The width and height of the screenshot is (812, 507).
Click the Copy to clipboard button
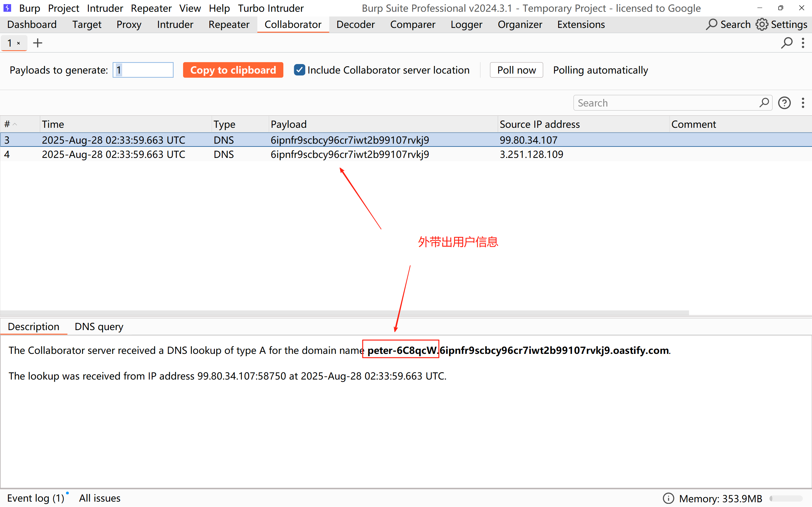coord(233,70)
